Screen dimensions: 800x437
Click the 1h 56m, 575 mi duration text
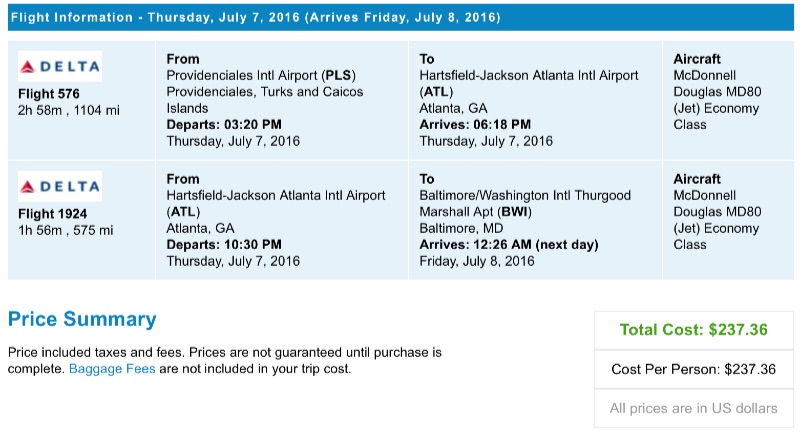tap(65, 230)
